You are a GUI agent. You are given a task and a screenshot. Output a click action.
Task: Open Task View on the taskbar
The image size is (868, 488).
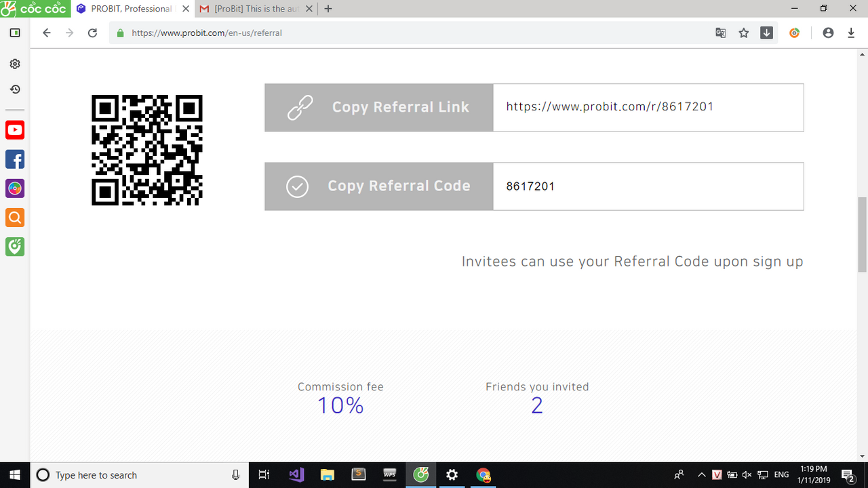(x=265, y=475)
